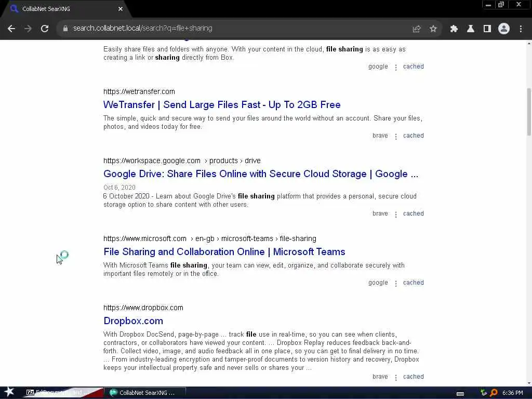Click the "Oct 6, 2020" date text
This screenshot has width=532, height=399.
(x=119, y=188)
